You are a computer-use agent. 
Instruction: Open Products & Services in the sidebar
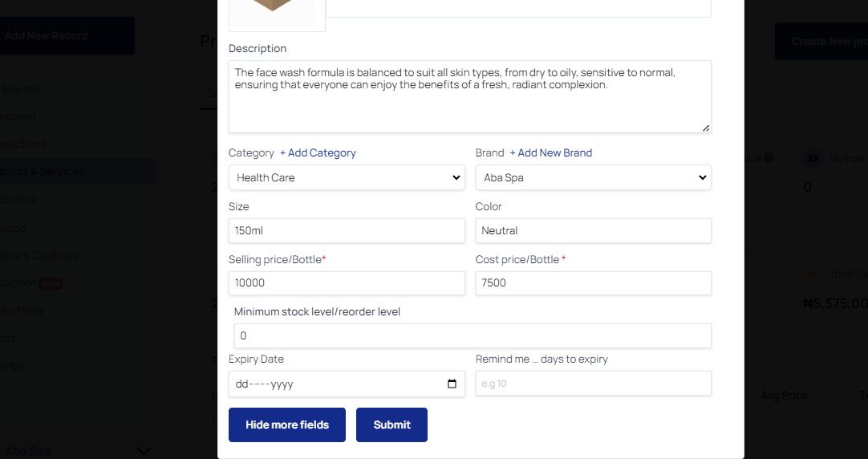[42, 171]
